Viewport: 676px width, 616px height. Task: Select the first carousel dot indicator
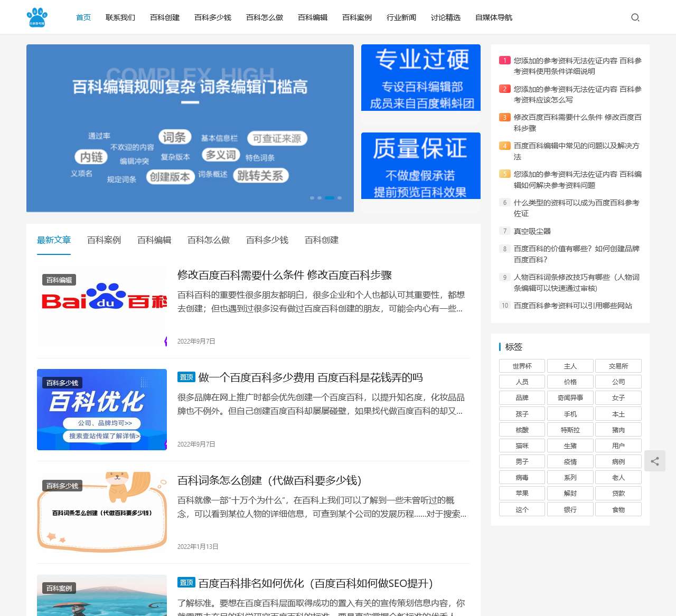pyautogui.click(x=312, y=198)
